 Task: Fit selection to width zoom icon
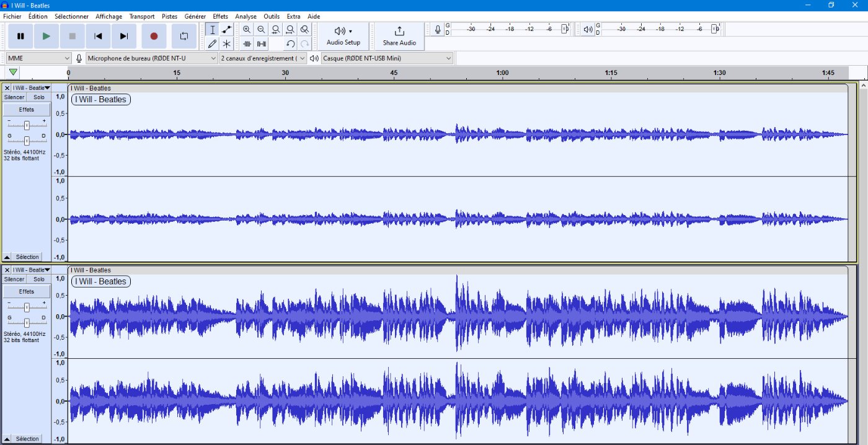pos(275,30)
